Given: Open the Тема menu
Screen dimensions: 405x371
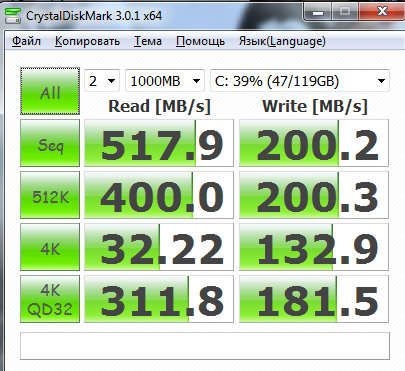Looking at the screenshot, I should click(148, 41).
